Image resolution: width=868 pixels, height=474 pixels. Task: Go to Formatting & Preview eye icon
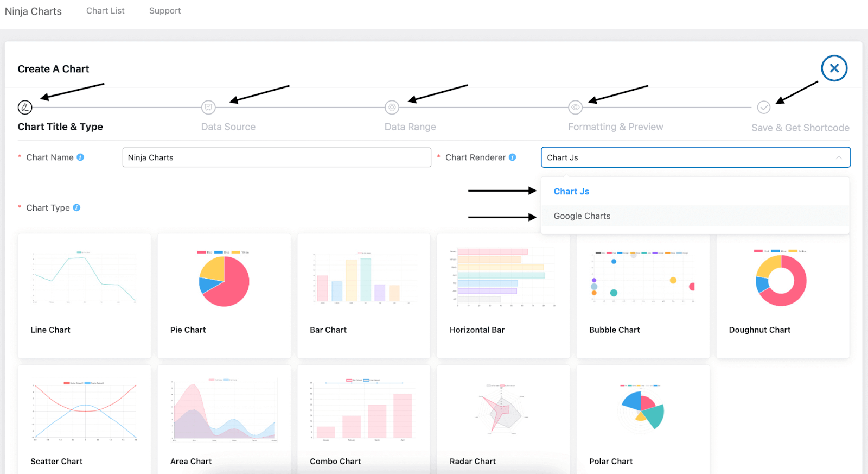575,108
